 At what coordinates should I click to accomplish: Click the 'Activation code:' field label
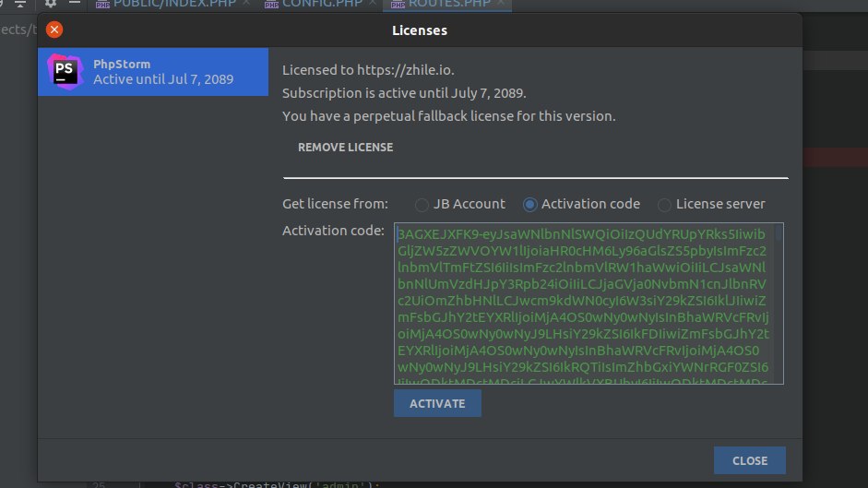[x=333, y=231]
